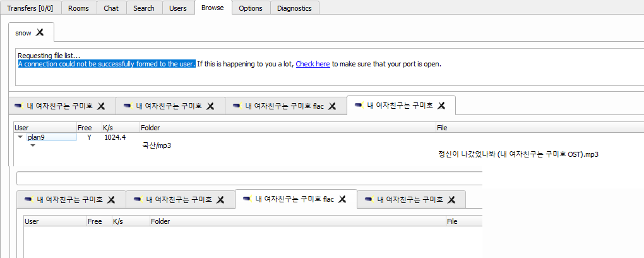Click the 1024.4 speed value
Viewport: 644px width, 258px height.
pos(115,137)
